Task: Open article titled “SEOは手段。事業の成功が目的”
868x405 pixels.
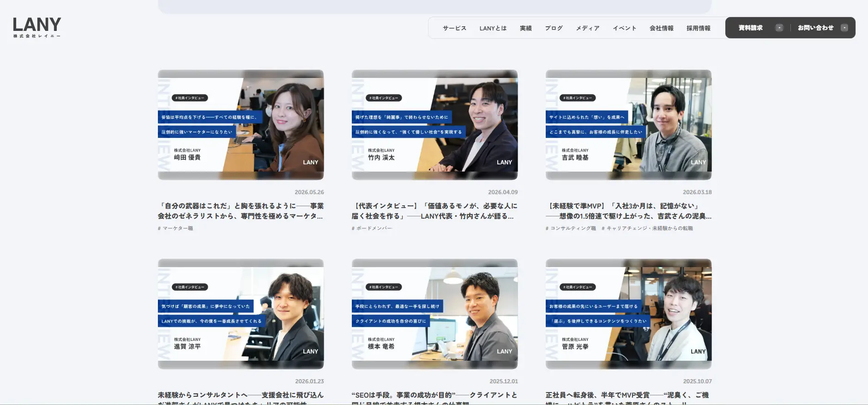Action: tap(434, 398)
